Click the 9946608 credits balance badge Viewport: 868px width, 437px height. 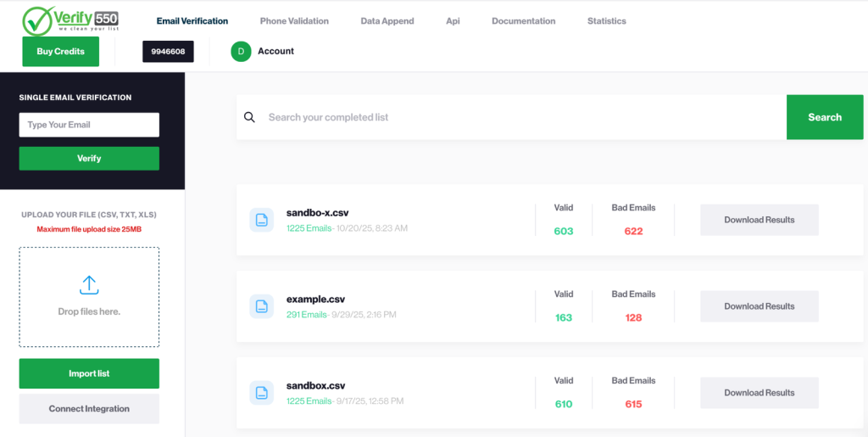click(x=168, y=52)
